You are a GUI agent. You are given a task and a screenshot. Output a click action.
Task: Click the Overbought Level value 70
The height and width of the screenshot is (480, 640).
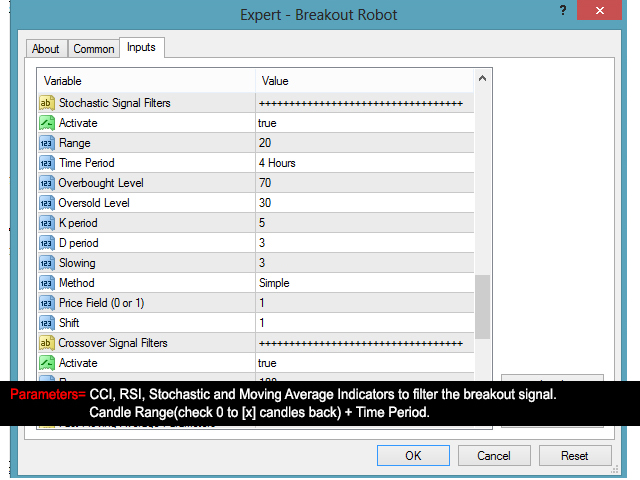click(265, 183)
